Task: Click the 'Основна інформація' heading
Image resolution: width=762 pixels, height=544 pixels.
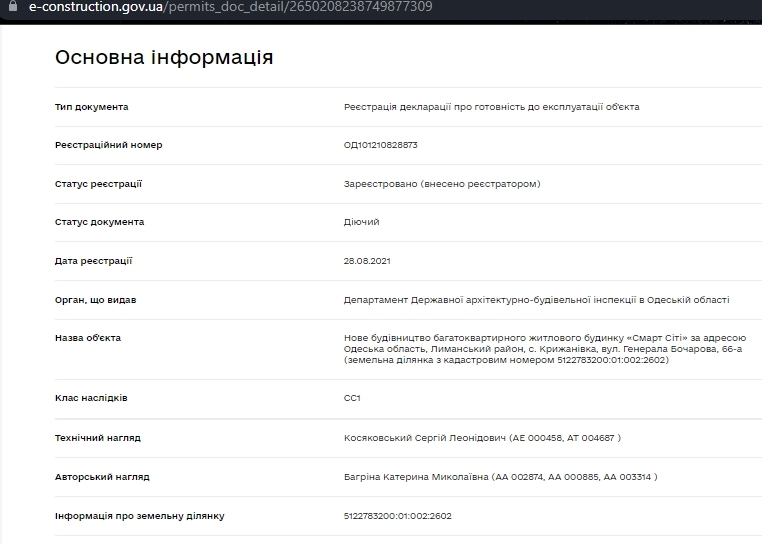Action: click(164, 57)
